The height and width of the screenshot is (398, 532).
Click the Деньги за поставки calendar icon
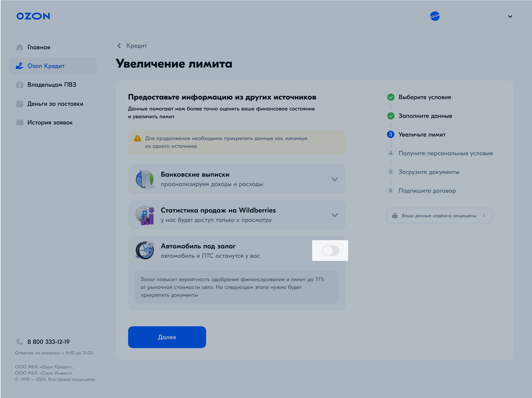coord(20,104)
